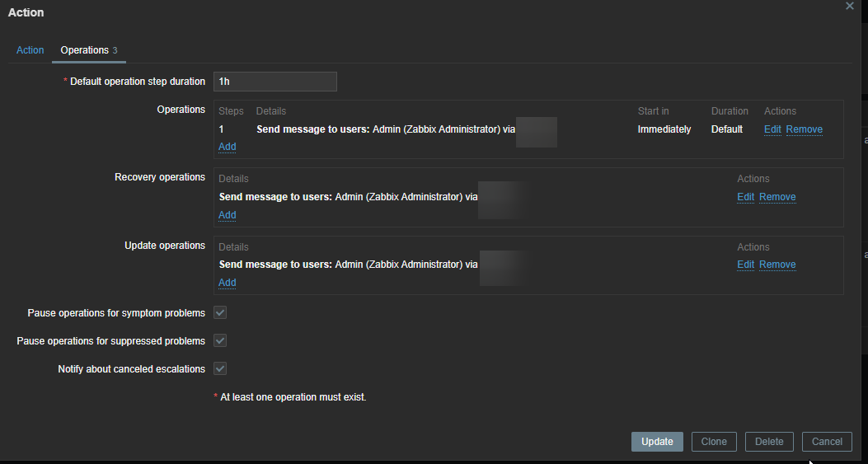Edit the recovery operation
This screenshot has height=464, width=868.
pyautogui.click(x=745, y=197)
